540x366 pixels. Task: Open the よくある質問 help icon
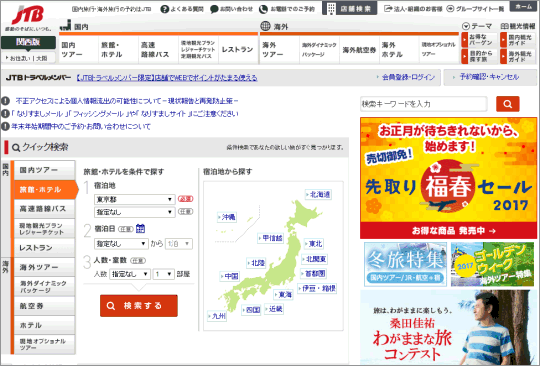point(165,9)
